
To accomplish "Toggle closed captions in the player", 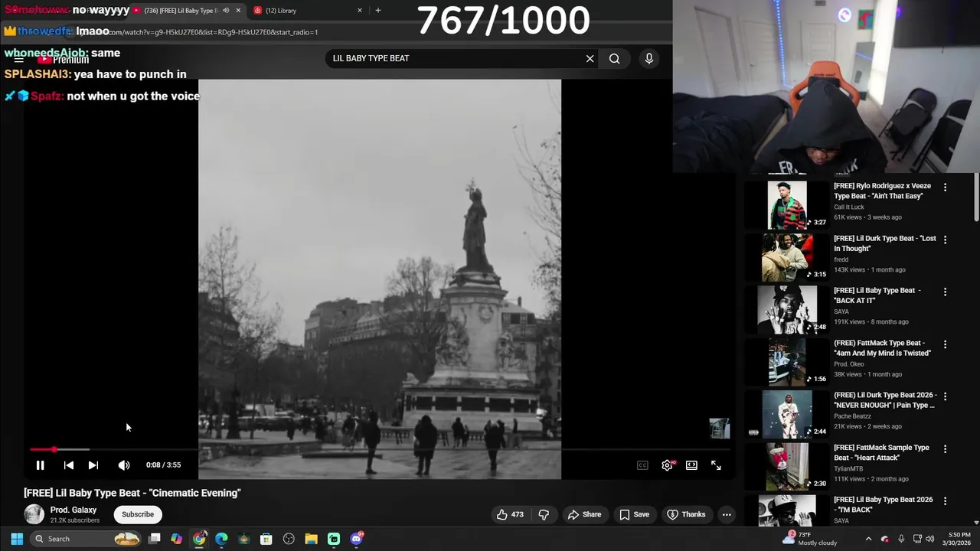I will pos(642,465).
